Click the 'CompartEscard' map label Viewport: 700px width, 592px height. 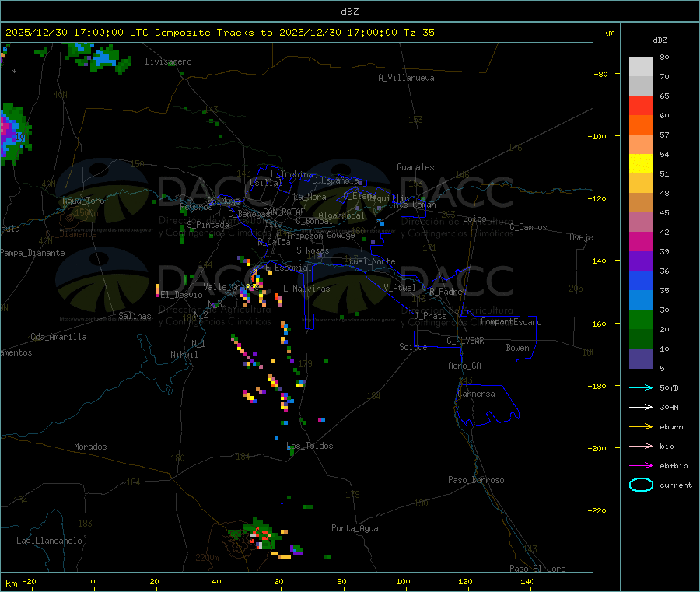(511, 322)
